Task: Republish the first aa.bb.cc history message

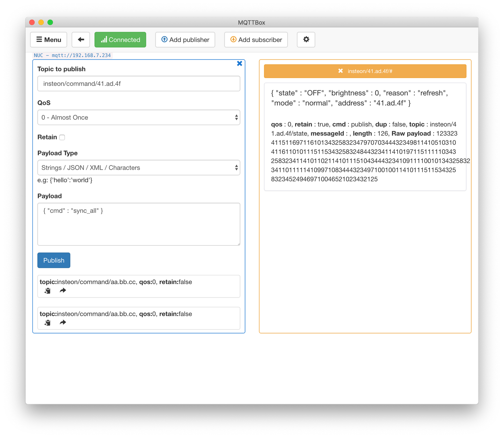Action: [62, 290]
